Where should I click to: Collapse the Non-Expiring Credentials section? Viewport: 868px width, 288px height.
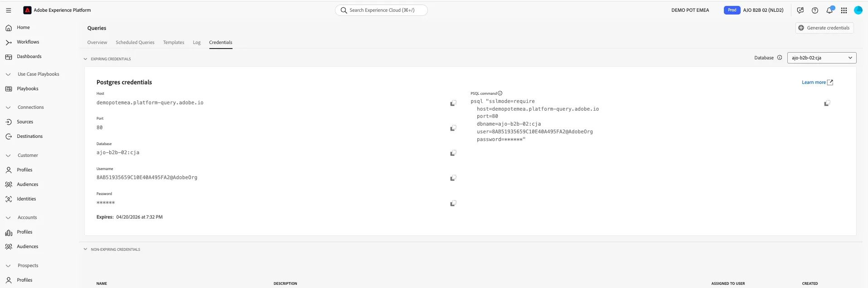85,249
